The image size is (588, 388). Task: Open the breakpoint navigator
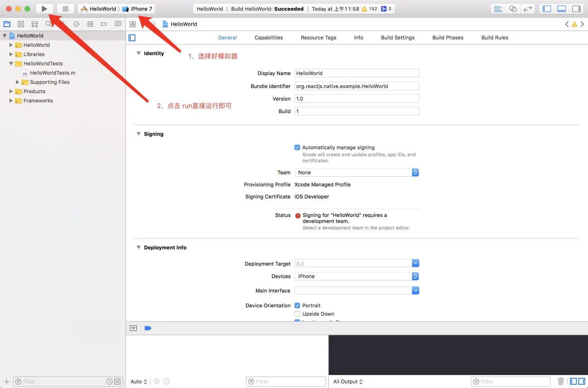tap(104, 24)
